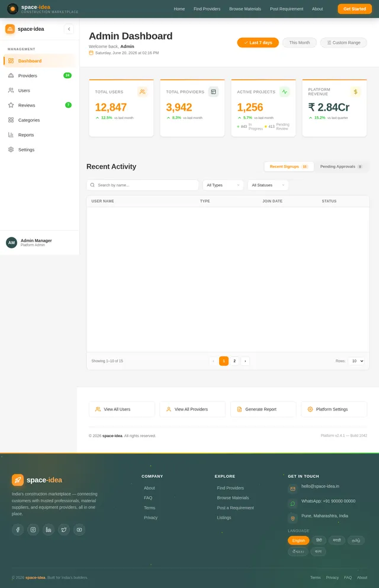The image size is (379, 588).
Task: Click the Dashboard grid icon in sidebar
Action: pos(11,61)
